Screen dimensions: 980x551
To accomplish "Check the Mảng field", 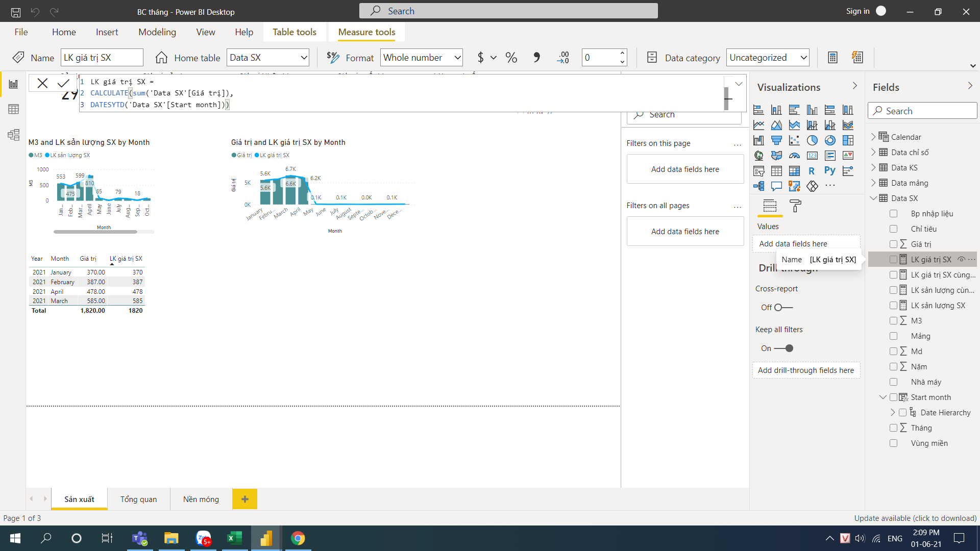I will pyautogui.click(x=893, y=336).
